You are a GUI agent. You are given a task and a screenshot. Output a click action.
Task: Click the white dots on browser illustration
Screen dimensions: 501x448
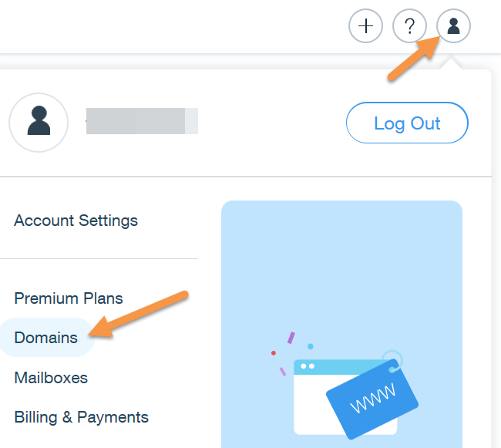308,365
